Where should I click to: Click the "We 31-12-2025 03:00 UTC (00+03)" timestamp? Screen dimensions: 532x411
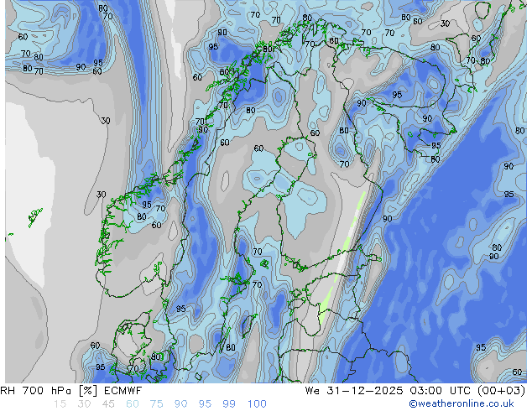click(x=415, y=391)
